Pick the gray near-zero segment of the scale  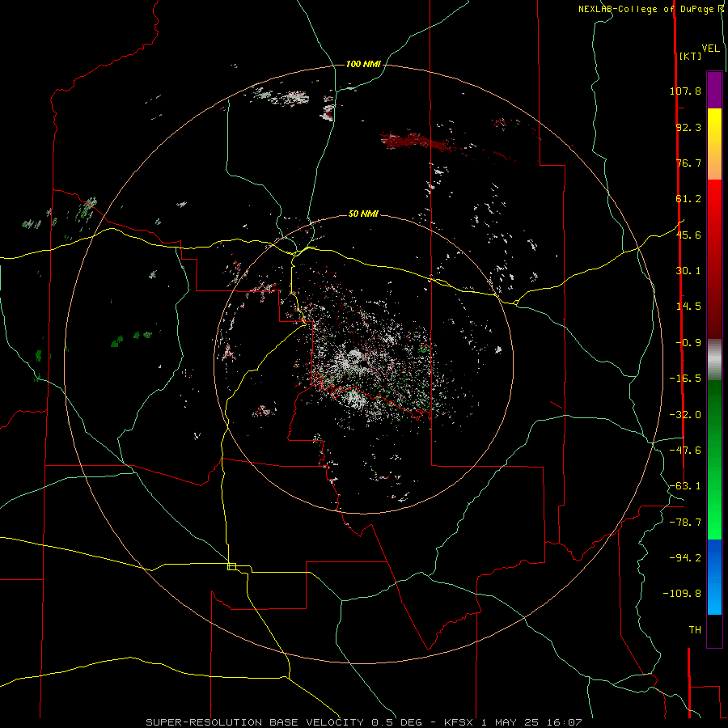pyautogui.click(x=714, y=360)
